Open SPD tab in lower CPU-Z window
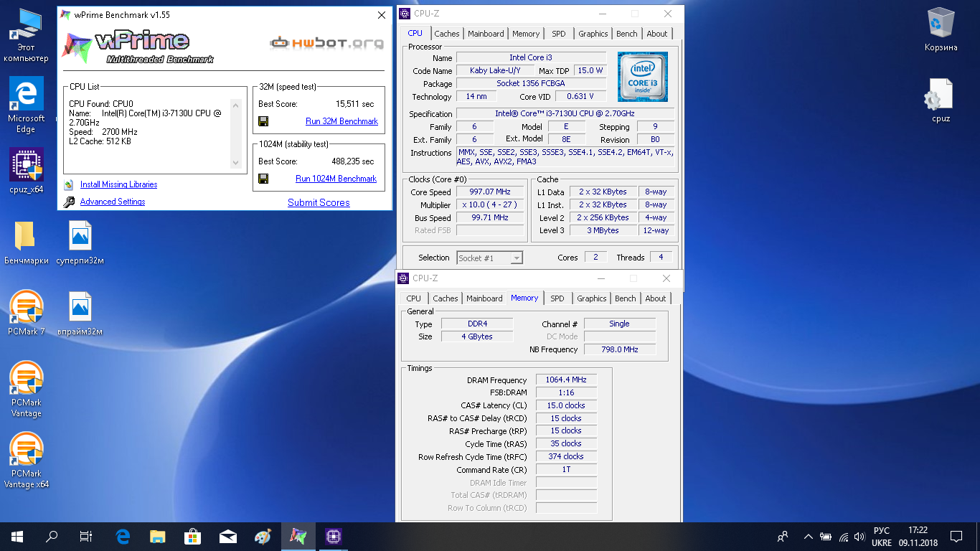Image resolution: width=980 pixels, height=551 pixels. 557,298
